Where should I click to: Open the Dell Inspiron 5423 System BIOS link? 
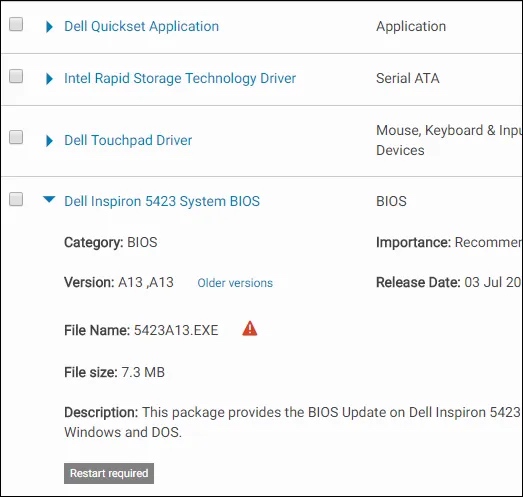click(x=162, y=201)
